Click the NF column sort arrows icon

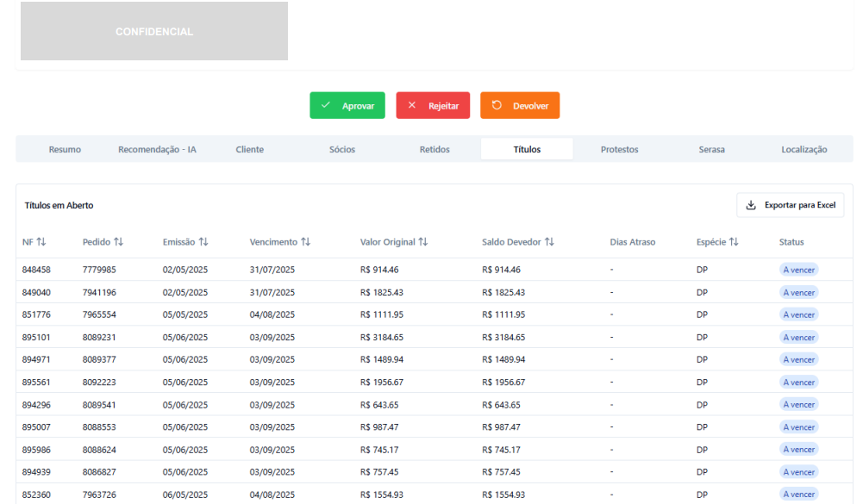[41, 242]
